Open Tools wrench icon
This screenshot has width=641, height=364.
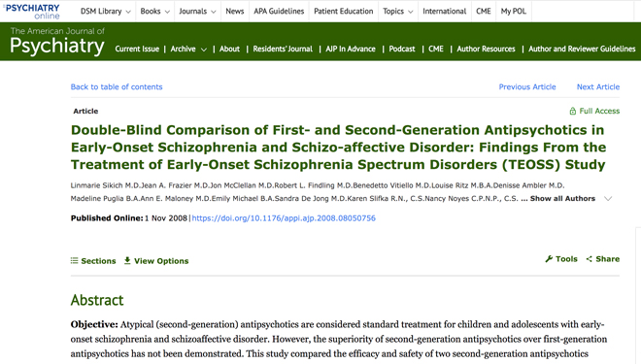(549, 259)
